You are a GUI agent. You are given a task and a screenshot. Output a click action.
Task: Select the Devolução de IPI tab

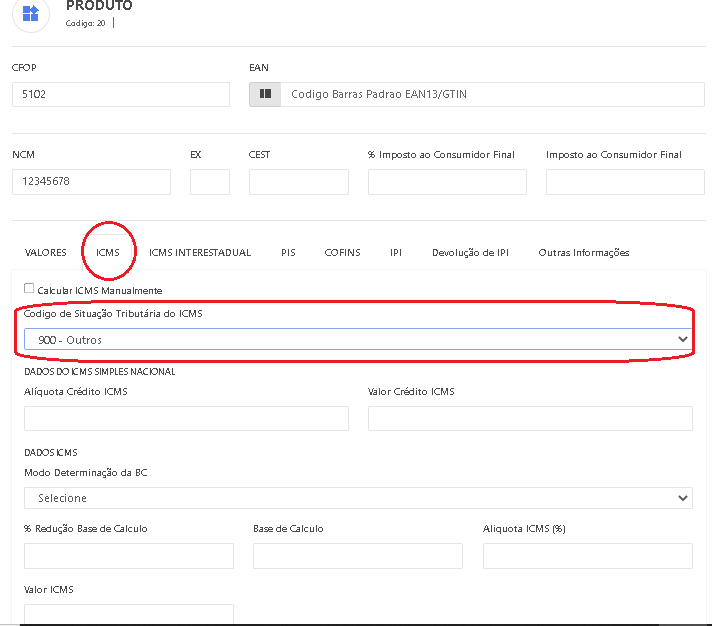point(470,253)
